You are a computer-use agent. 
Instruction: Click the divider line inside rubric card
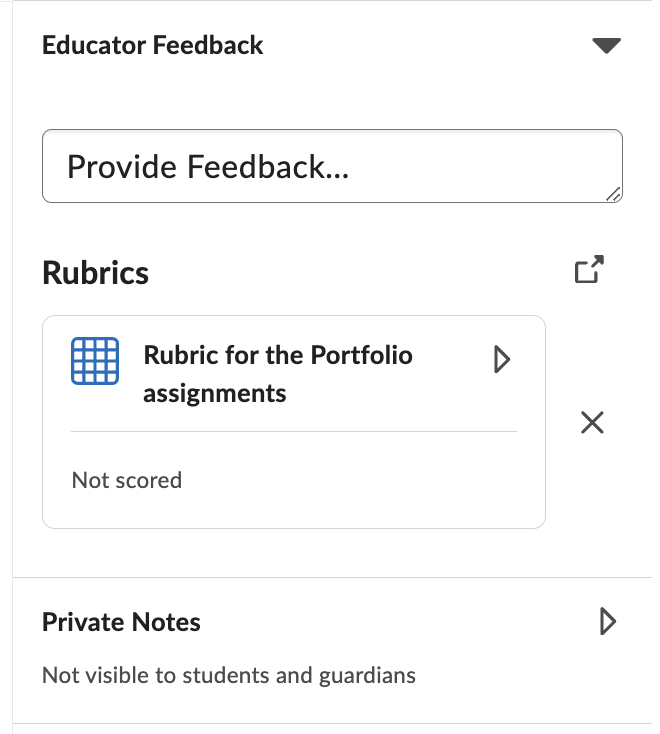click(x=294, y=432)
